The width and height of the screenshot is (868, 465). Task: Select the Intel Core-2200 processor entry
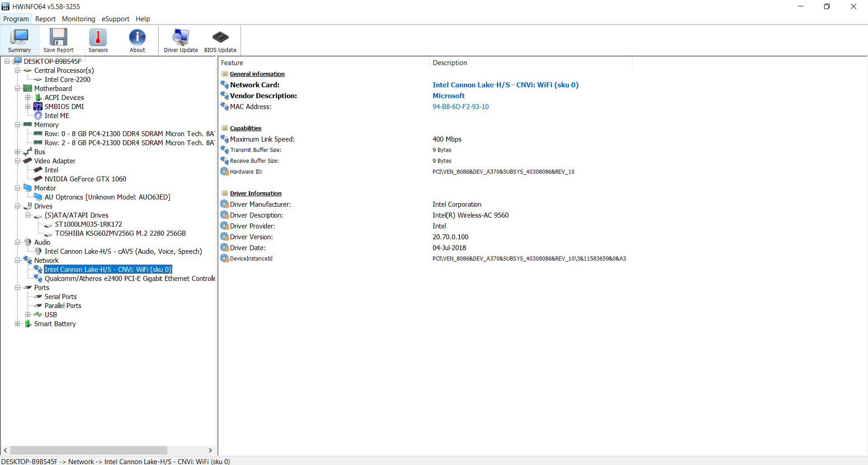(x=67, y=80)
